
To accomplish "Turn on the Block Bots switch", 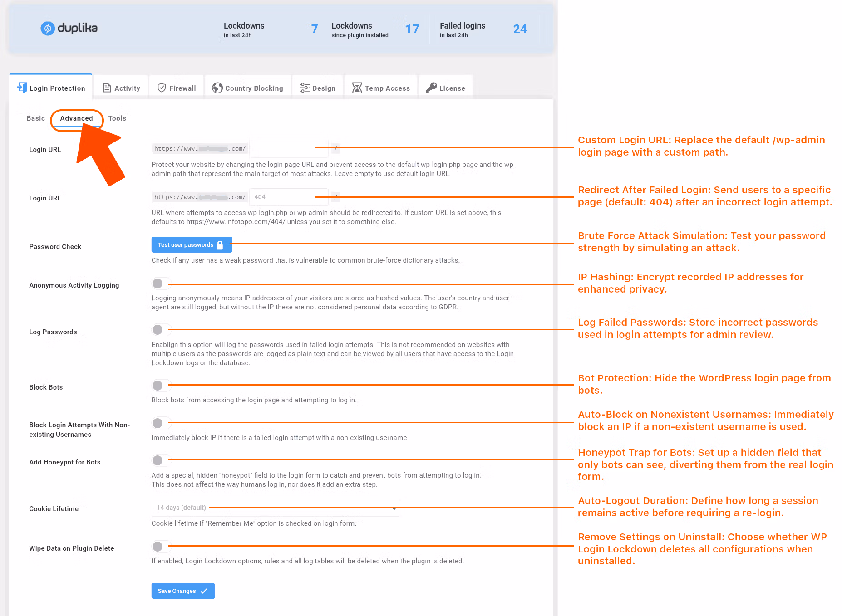I will [160, 385].
